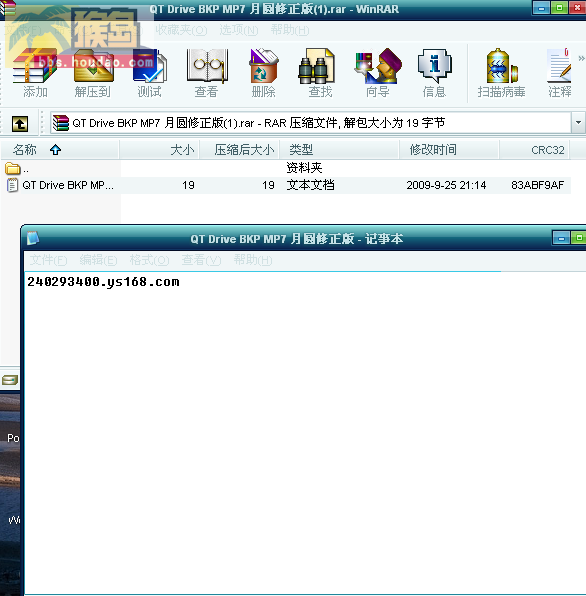Expand the toolbar overflow chevron
Image resolution: width=586 pixels, height=596 pixels.
[x=581, y=58]
